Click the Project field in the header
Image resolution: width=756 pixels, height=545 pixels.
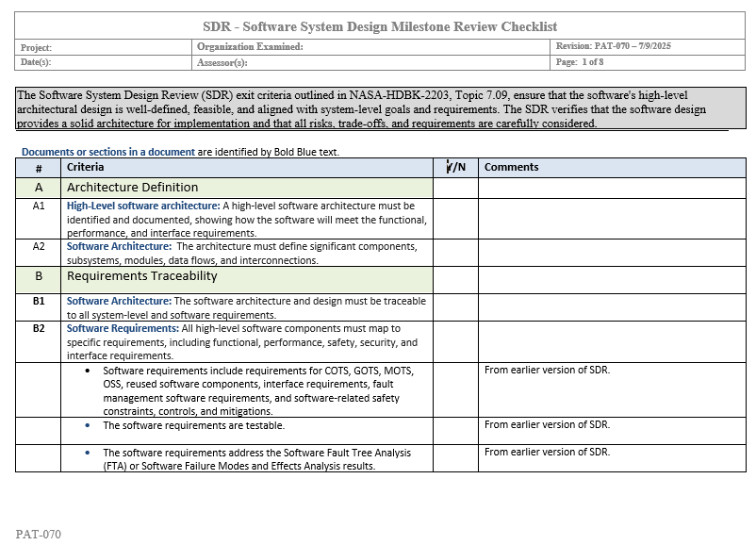(105, 47)
